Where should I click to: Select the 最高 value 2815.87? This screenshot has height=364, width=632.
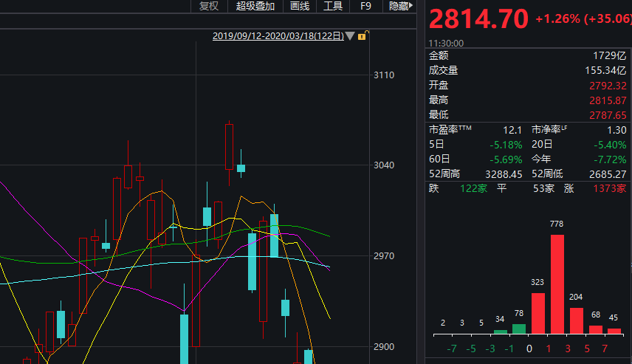pos(608,100)
